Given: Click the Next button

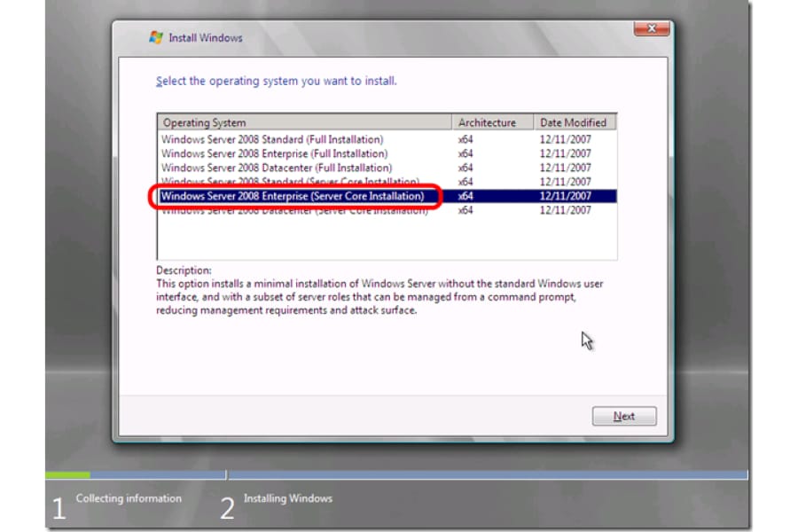Looking at the screenshot, I should pyautogui.click(x=624, y=416).
